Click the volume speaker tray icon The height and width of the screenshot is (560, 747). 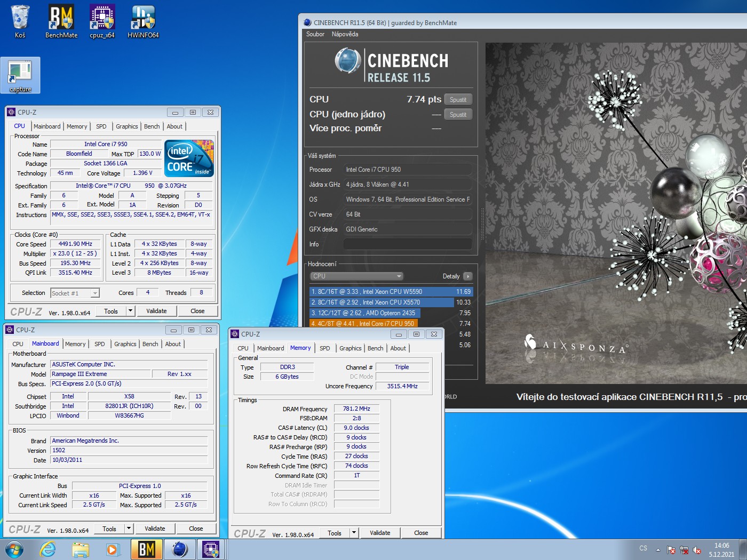tap(697, 550)
